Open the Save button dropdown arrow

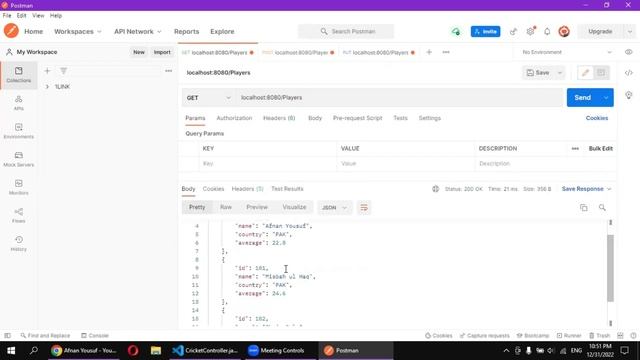click(560, 73)
